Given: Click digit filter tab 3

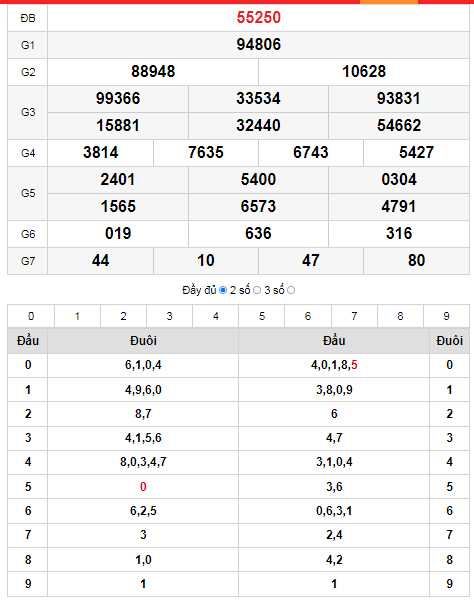Looking at the screenshot, I should [169, 316].
